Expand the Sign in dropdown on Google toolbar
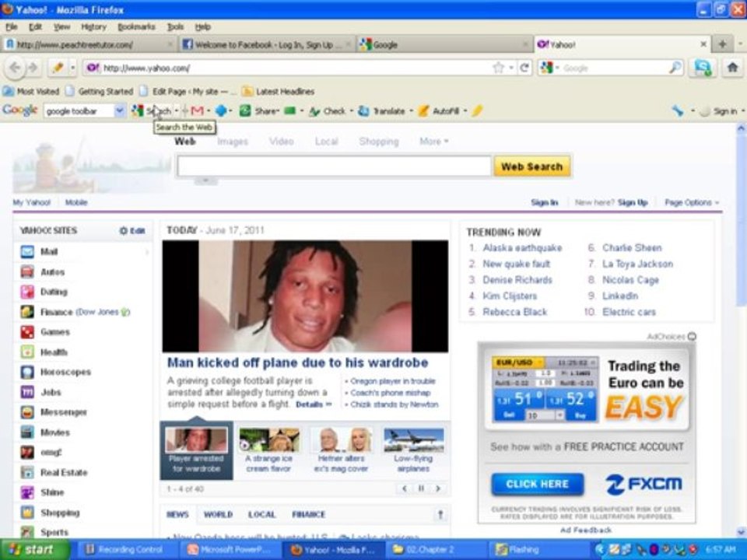The height and width of the screenshot is (560, 747). click(x=742, y=111)
